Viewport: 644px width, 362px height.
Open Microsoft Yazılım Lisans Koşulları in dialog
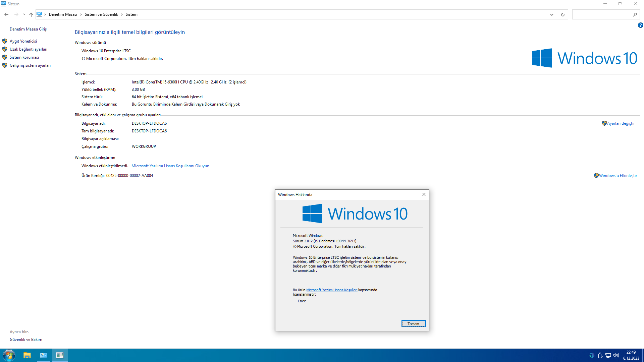332,290
